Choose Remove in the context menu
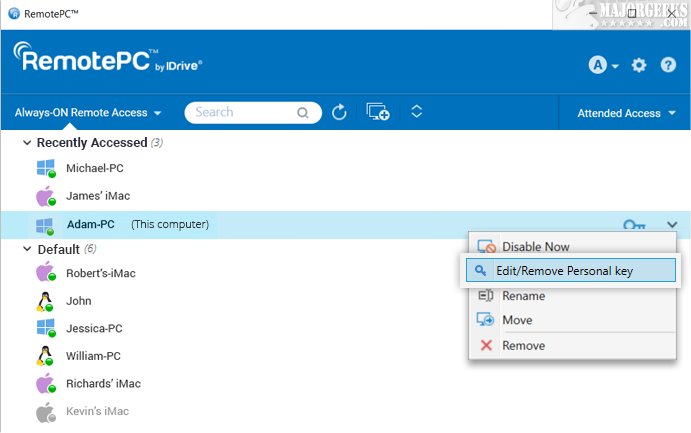Viewport: 691px width, 433px height. coord(572,345)
